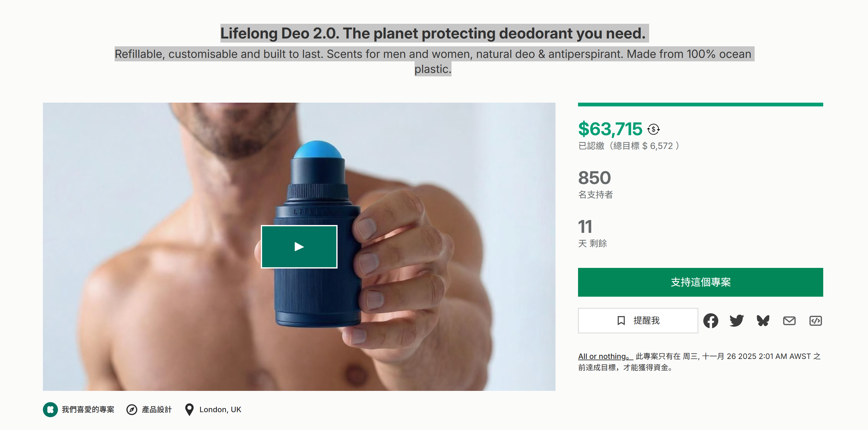Click the green funding progress bar
This screenshot has width=868, height=430.
(700, 105)
